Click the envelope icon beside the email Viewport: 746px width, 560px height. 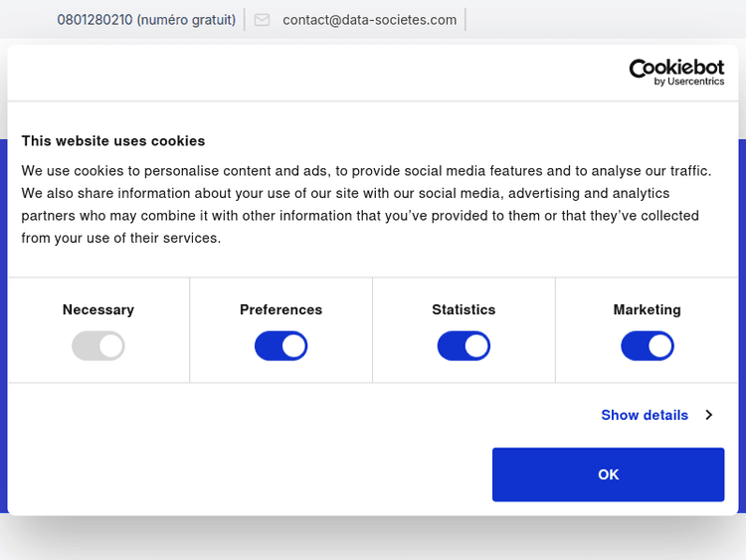262,20
